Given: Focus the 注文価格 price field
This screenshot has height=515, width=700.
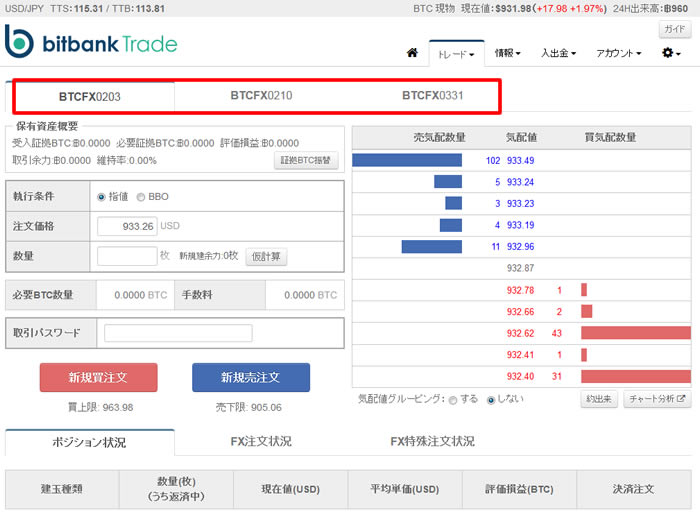Looking at the screenshot, I should click(127, 226).
